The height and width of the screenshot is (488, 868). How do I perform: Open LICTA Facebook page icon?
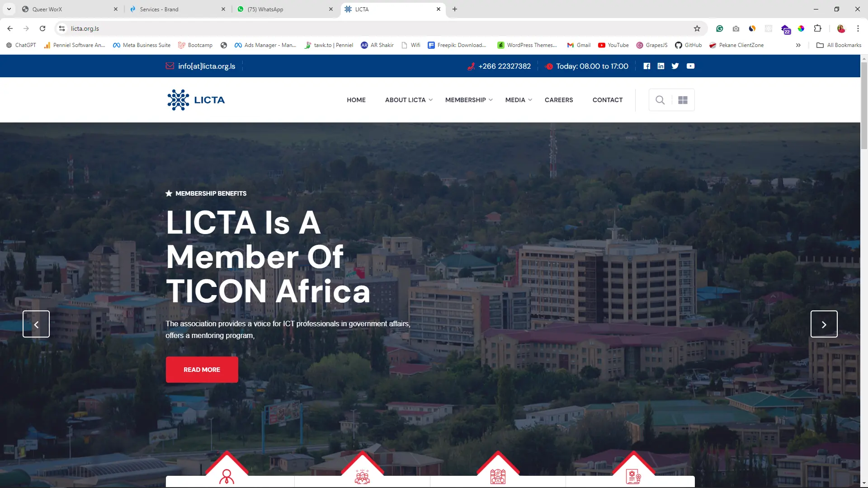pyautogui.click(x=647, y=66)
